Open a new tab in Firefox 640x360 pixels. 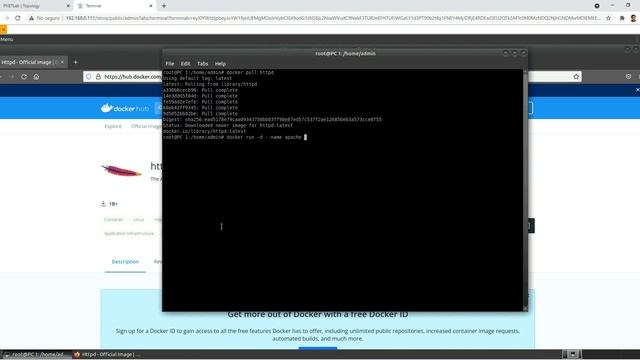(75, 62)
